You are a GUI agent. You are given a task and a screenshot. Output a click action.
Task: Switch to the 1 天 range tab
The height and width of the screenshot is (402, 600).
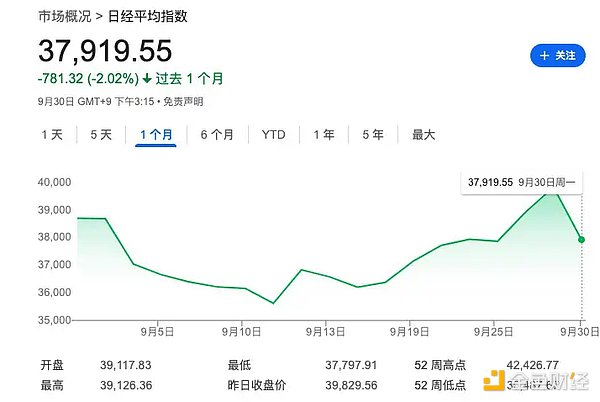[52, 135]
